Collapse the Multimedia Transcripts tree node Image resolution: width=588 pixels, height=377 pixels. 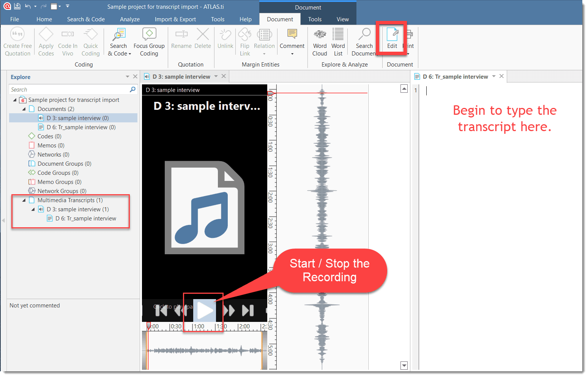[x=24, y=200]
